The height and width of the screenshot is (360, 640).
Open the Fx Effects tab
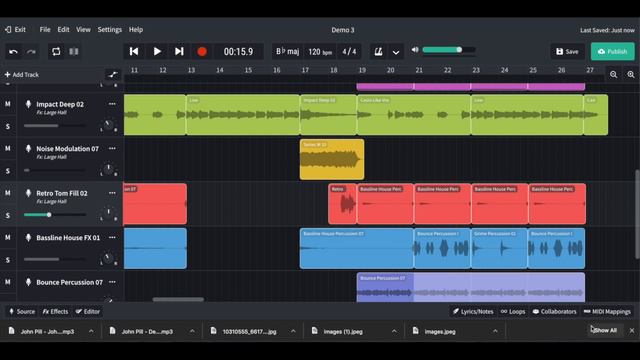pyautogui.click(x=55, y=311)
